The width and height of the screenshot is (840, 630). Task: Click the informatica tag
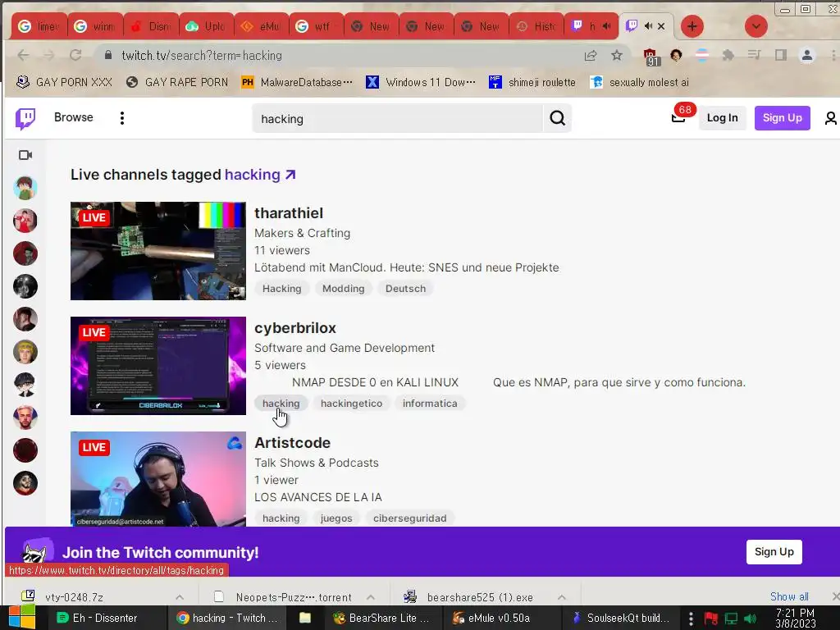point(430,404)
